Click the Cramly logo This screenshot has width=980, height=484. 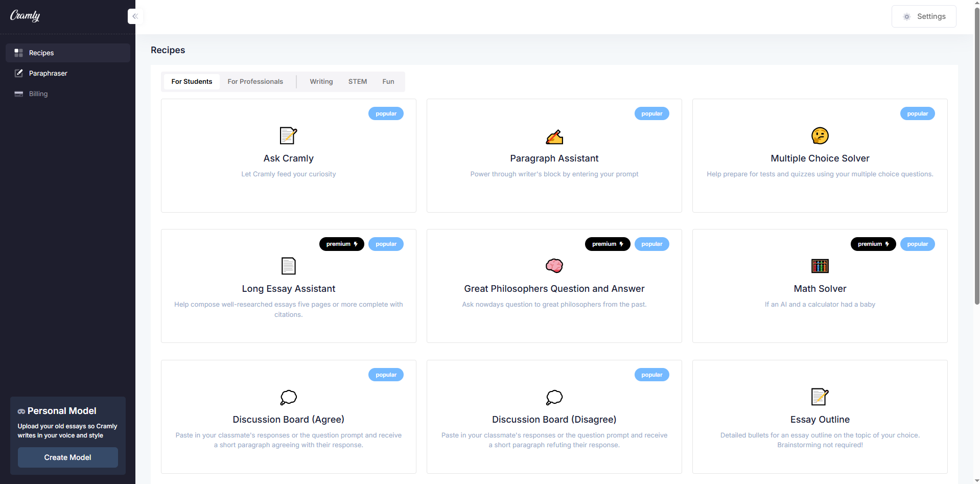tap(25, 16)
